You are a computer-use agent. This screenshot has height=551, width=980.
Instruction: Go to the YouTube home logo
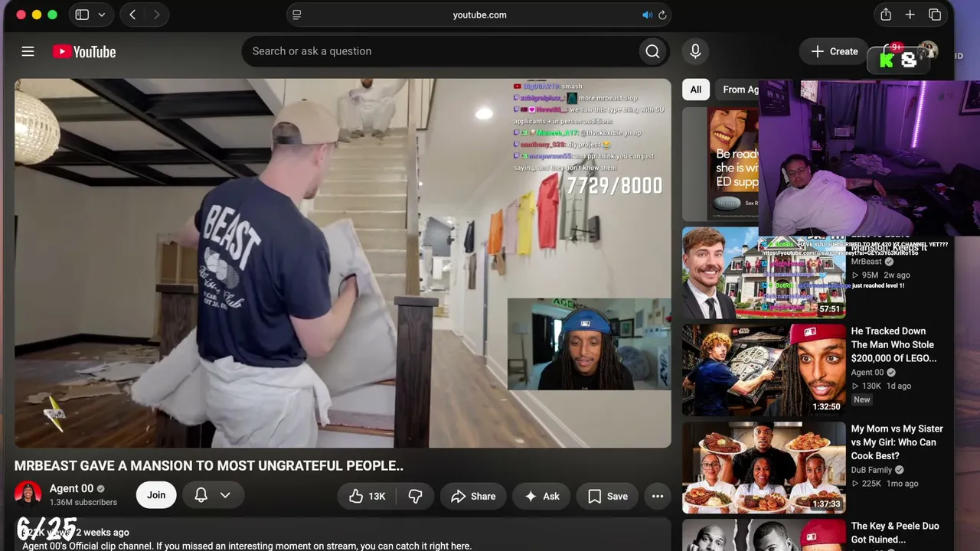[x=84, y=51]
